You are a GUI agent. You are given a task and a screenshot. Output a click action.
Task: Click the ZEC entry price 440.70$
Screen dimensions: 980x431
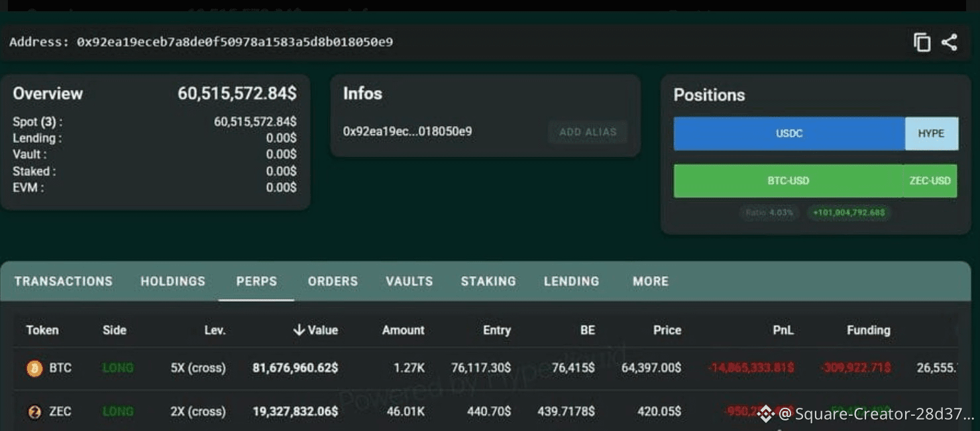pos(489,412)
